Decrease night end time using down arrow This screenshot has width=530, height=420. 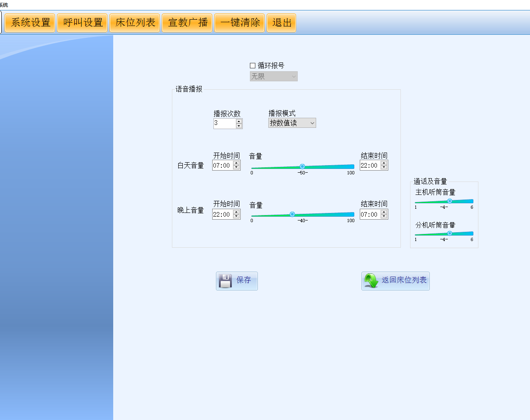pos(384,217)
